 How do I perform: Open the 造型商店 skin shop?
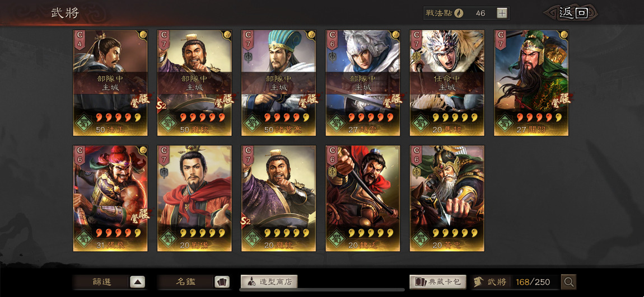269,282
